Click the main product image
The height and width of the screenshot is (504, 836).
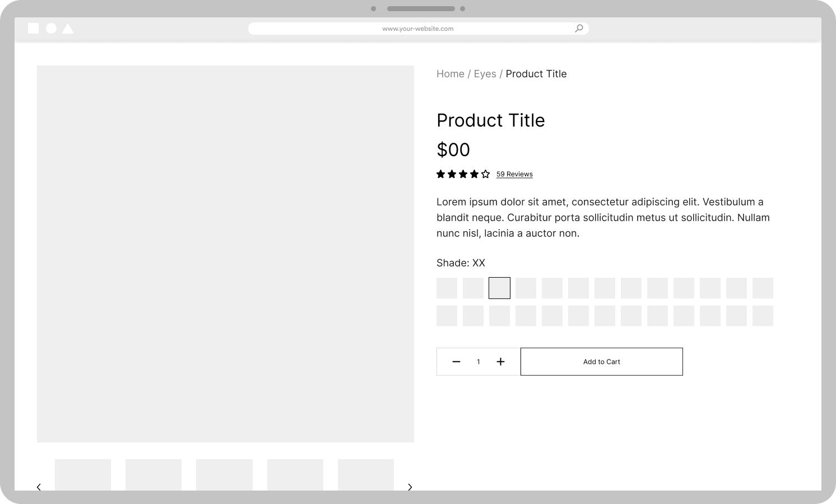coord(225,254)
